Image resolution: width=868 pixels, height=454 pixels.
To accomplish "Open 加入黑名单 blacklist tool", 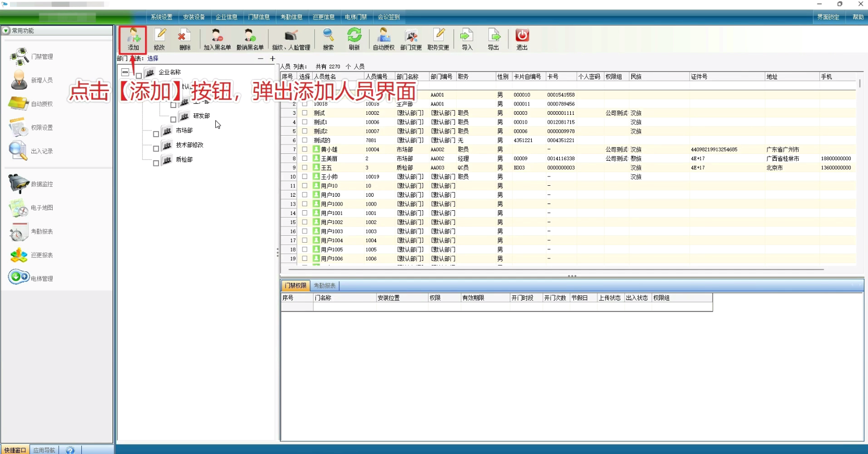I will pos(217,39).
